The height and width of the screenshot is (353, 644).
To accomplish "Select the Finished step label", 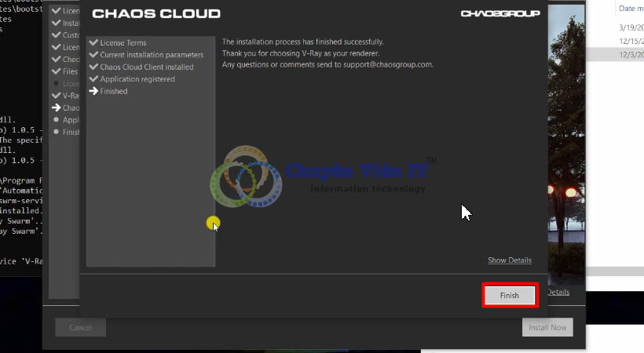I will tap(114, 91).
